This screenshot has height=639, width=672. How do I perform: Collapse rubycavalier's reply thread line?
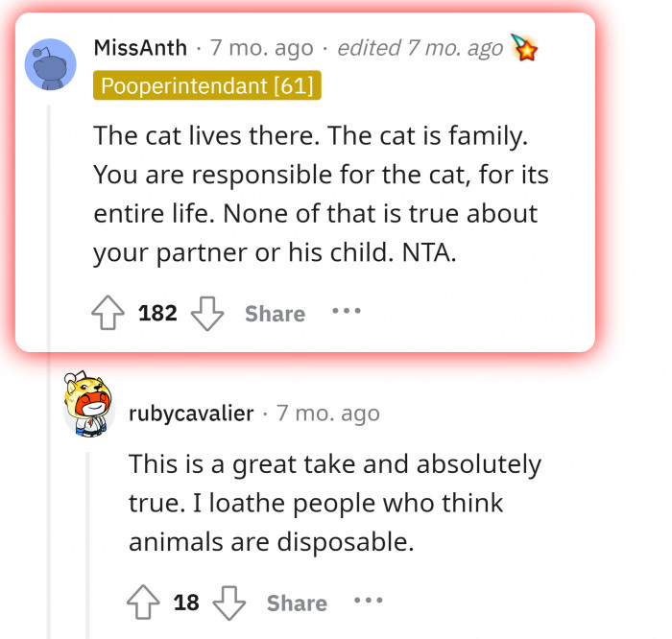click(88, 537)
